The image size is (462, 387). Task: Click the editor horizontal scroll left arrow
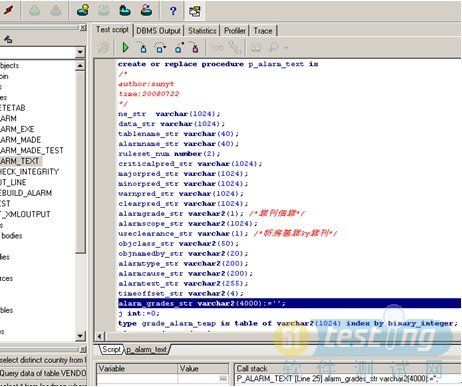click(100, 336)
